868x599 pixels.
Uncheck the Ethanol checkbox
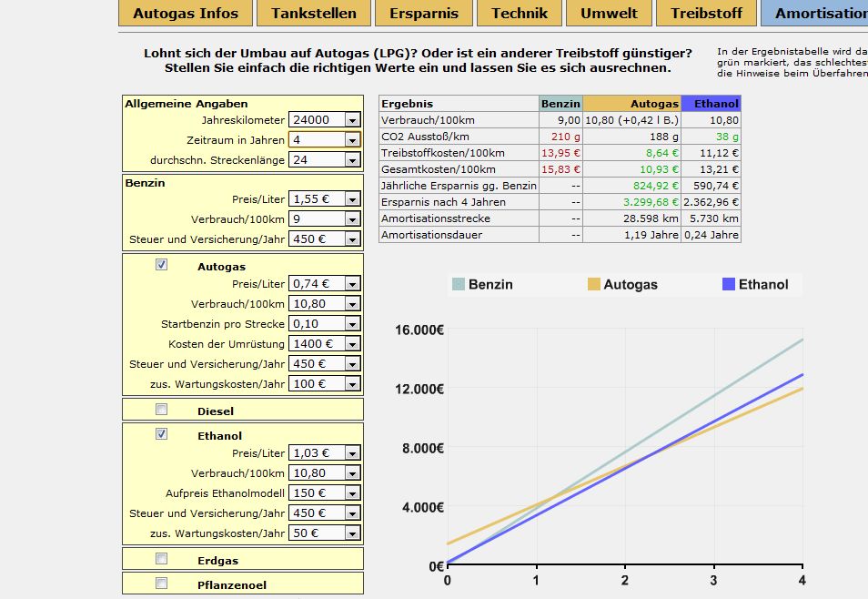161,434
